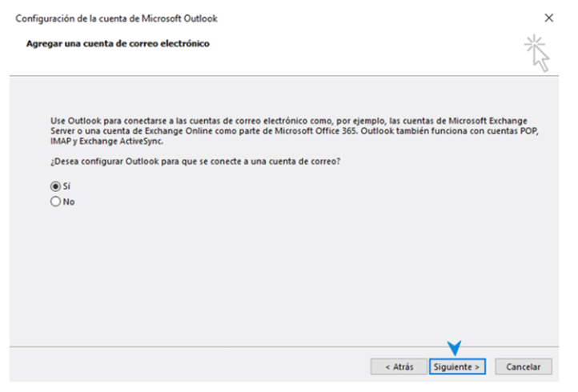Click the heading "Agregar una cuenta de correo electrónico"
The image size is (578, 392).
(118, 43)
